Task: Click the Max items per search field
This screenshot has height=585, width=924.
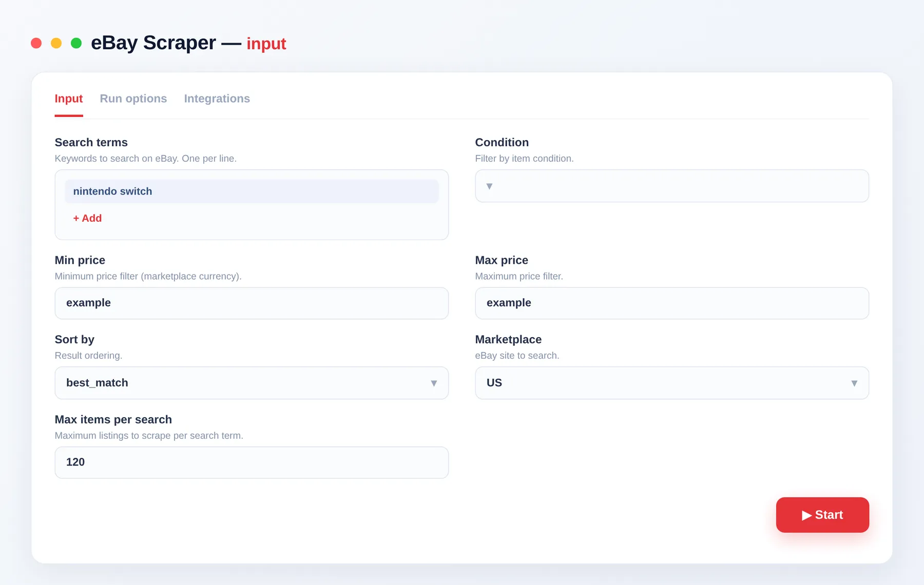Action: point(252,462)
